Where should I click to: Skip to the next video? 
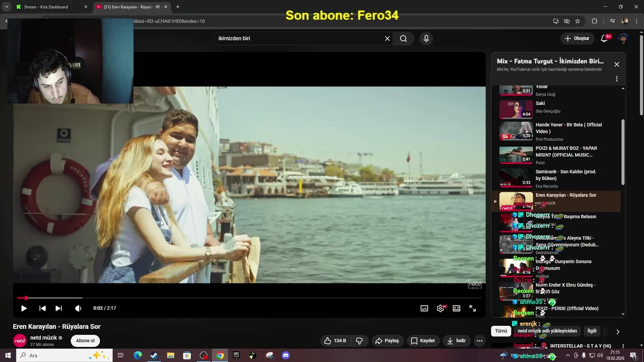tap(58, 308)
